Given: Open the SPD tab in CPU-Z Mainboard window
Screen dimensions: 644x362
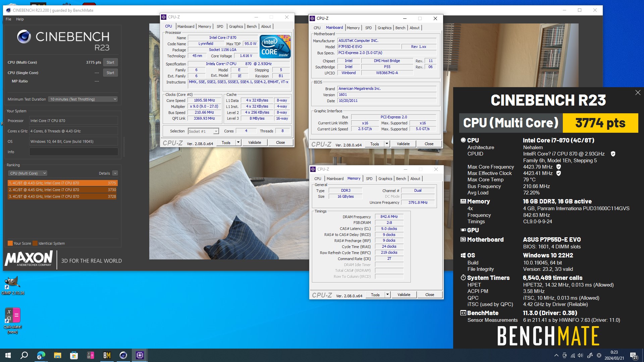Looking at the screenshot, I should 368,28.
